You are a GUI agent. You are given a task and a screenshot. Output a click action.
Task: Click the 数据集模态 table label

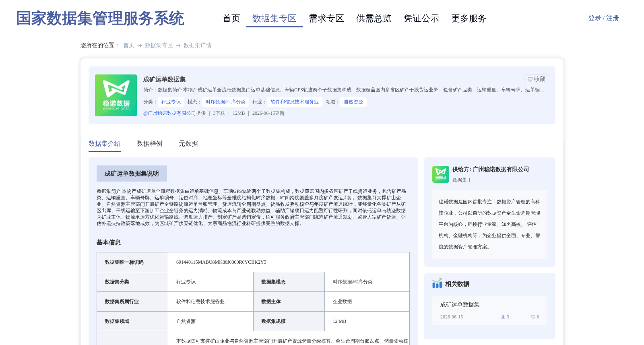pyautogui.click(x=273, y=282)
